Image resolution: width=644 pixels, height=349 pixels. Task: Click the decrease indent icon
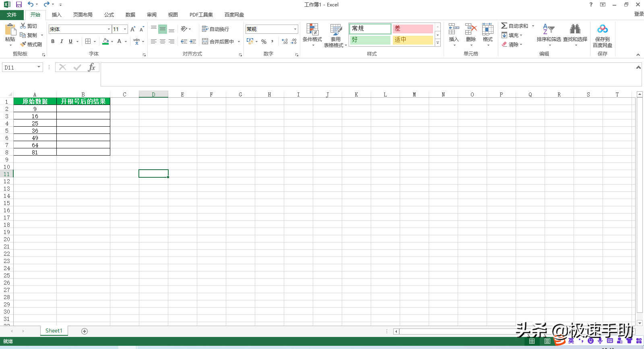pyautogui.click(x=184, y=41)
